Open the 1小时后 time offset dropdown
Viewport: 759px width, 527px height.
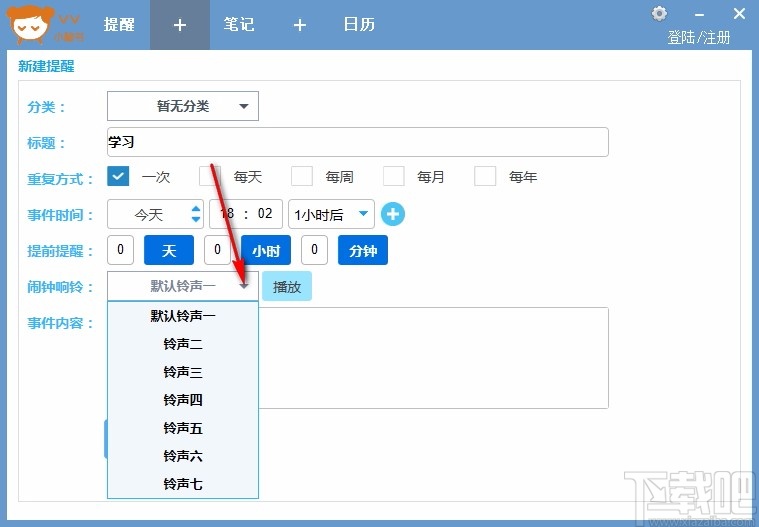click(x=331, y=214)
